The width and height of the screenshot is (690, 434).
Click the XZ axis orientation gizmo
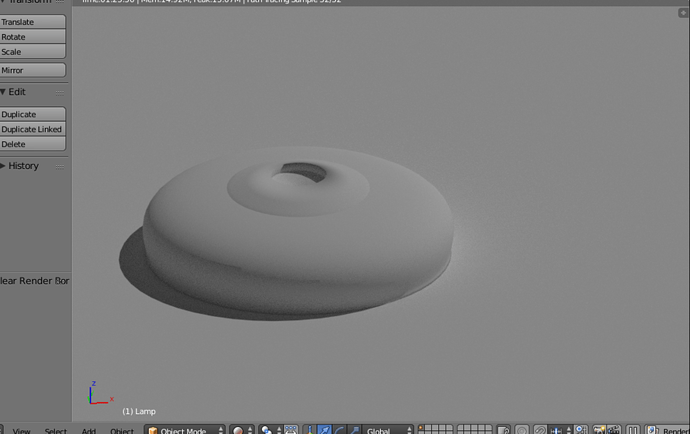pos(101,394)
